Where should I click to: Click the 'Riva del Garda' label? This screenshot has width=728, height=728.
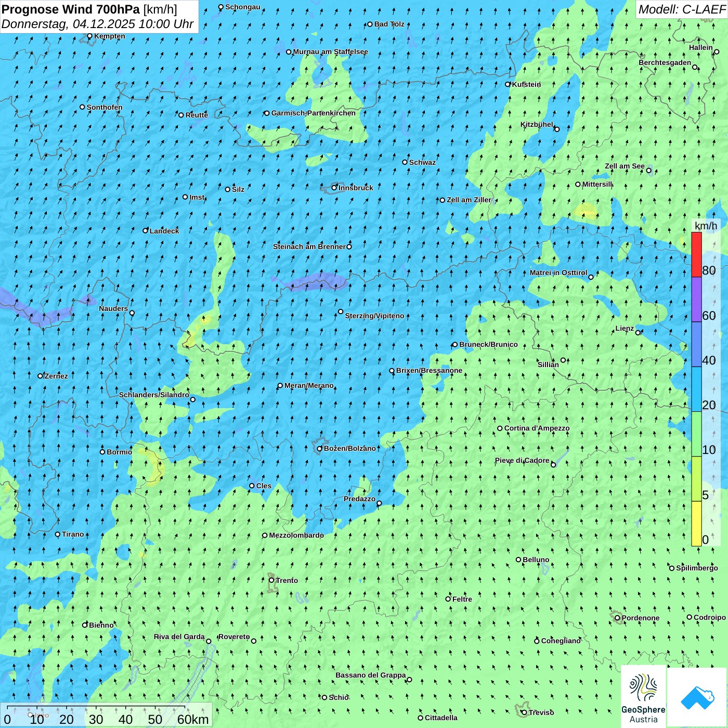tap(179, 636)
